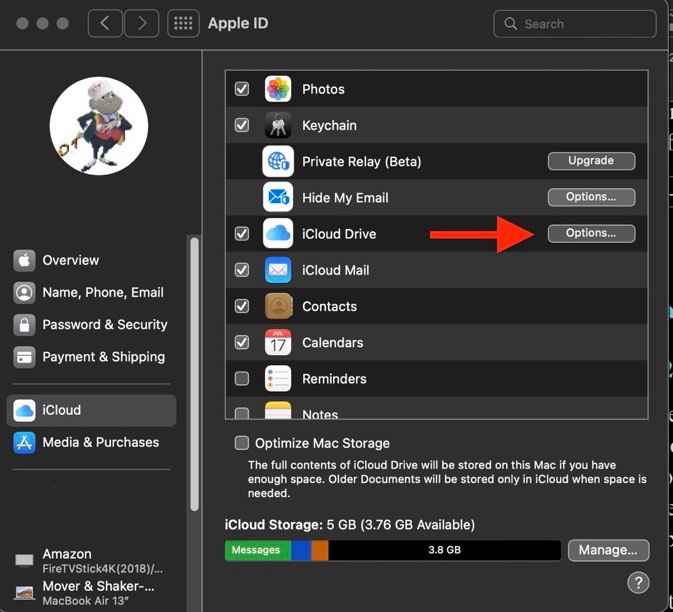The height and width of the screenshot is (612, 673).
Task: Open Options for Hide My Email
Action: click(x=591, y=197)
